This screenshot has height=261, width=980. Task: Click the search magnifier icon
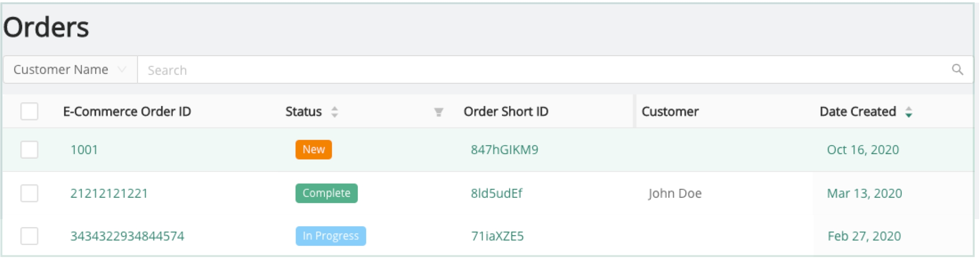pos(957,70)
